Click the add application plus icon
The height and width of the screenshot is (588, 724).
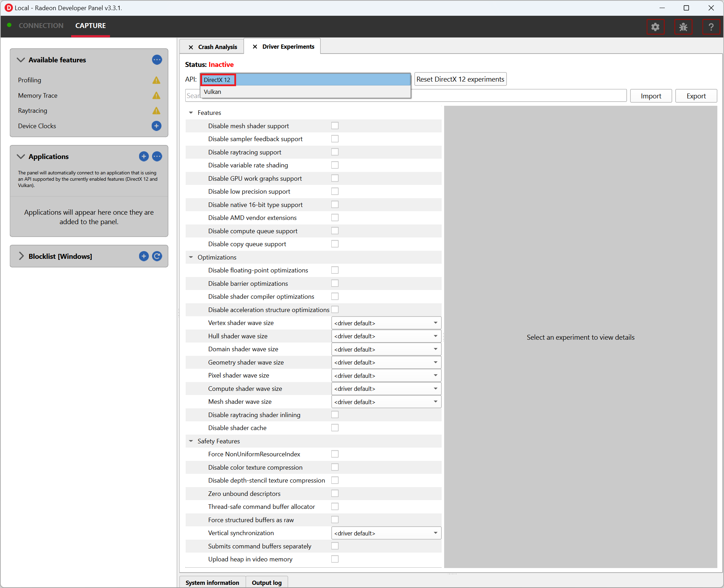[144, 157]
